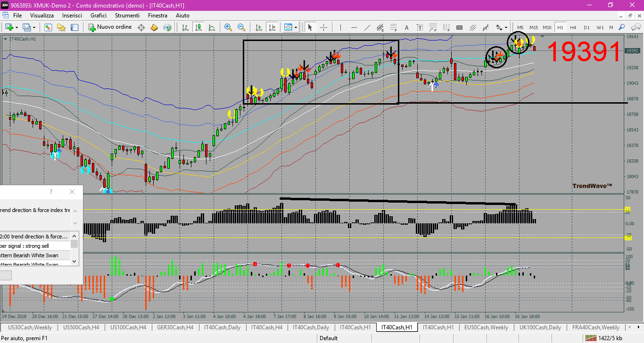Select the text A tool
Viewport: 644px width, 343px height.
tap(406, 27)
